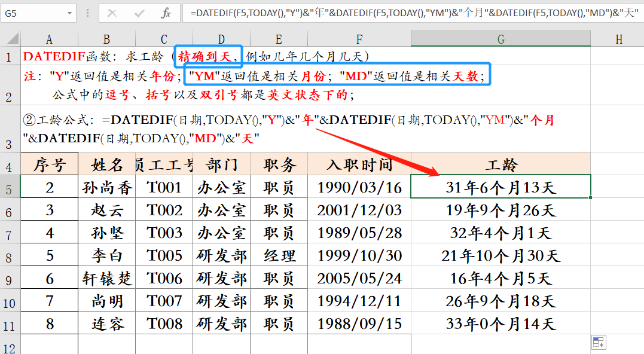This screenshot has height=354, width=644.
Task: Select employee ID cell T005
Action: coord(164,255)
